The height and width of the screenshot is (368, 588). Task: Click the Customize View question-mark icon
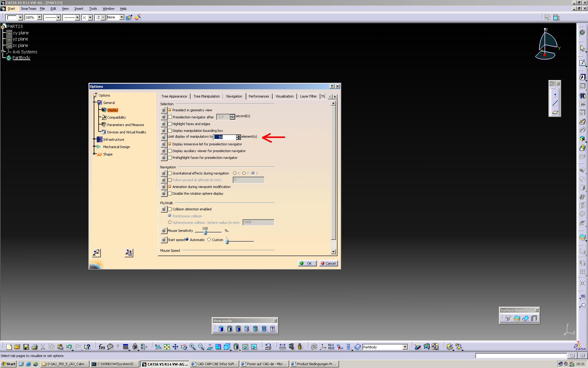click(x=273, y=329)
